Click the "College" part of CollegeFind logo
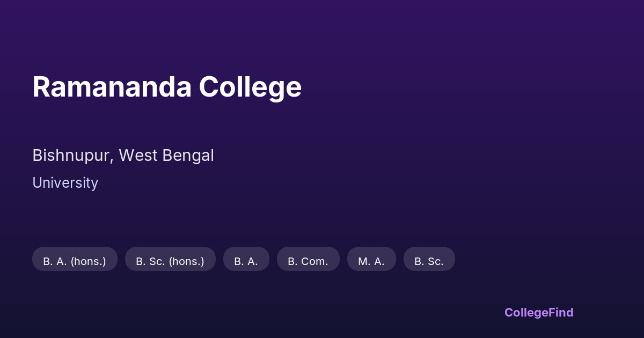Screen dimensions: 644x338 526,312
